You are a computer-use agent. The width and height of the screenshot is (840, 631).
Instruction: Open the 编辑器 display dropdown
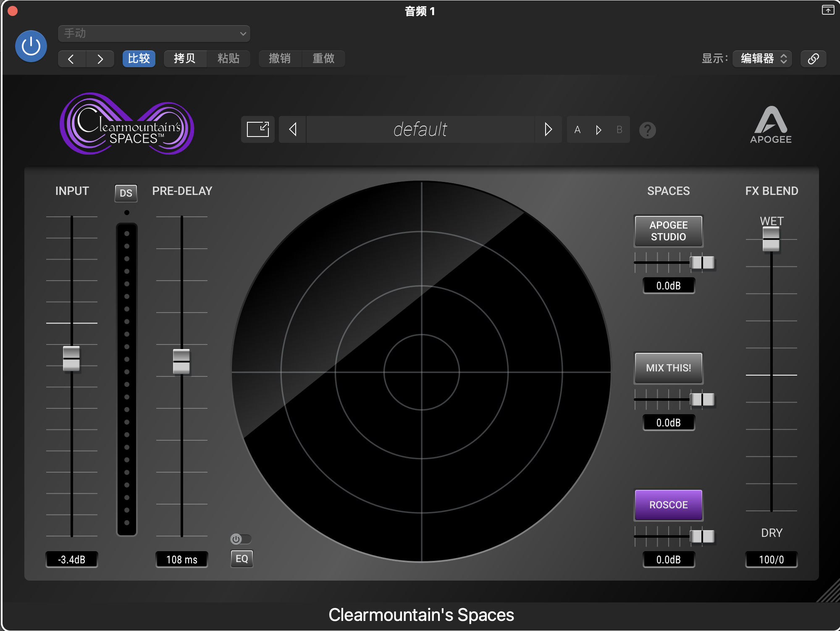tap(762, 59)
